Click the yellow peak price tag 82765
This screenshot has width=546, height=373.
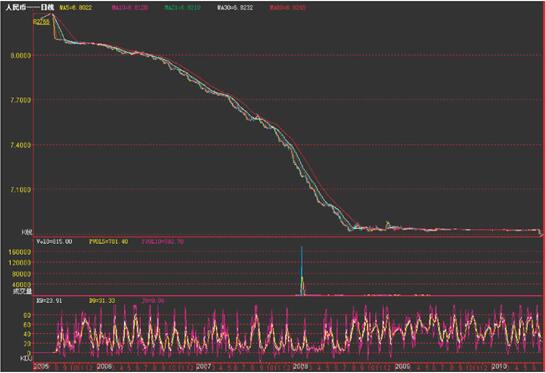point(41,22)
